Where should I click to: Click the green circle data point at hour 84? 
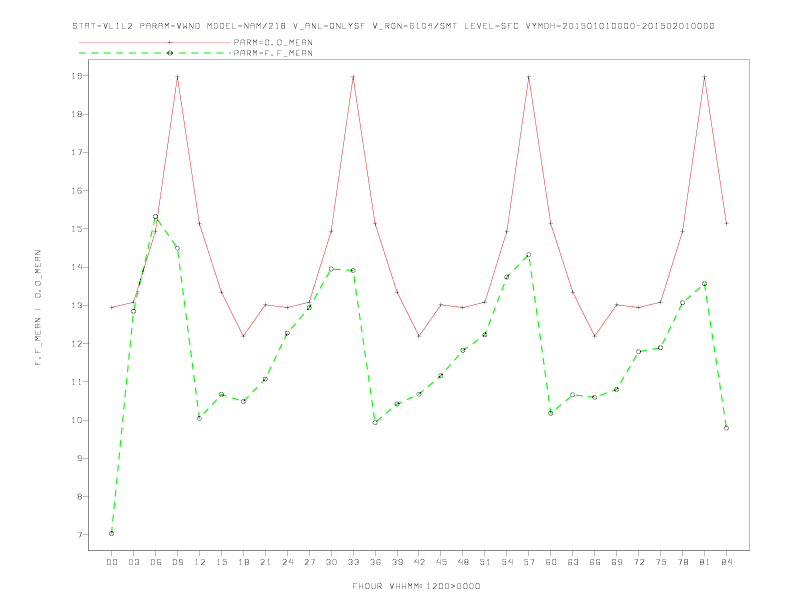(726, 428)
